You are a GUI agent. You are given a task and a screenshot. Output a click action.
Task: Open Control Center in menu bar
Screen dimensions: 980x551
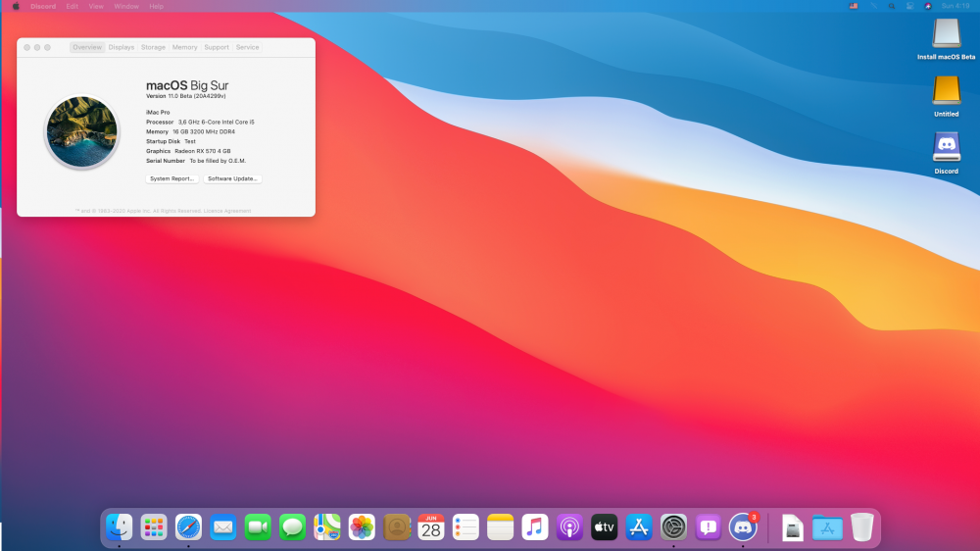click(910, 6)
